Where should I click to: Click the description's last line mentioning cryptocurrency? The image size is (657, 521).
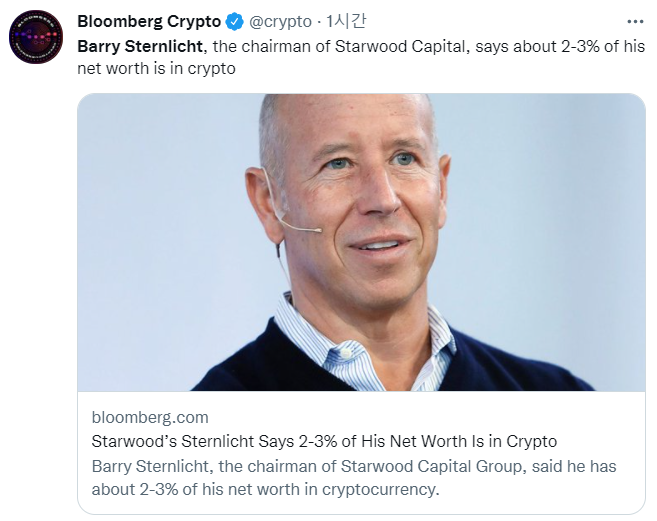[x=265, y=489]
